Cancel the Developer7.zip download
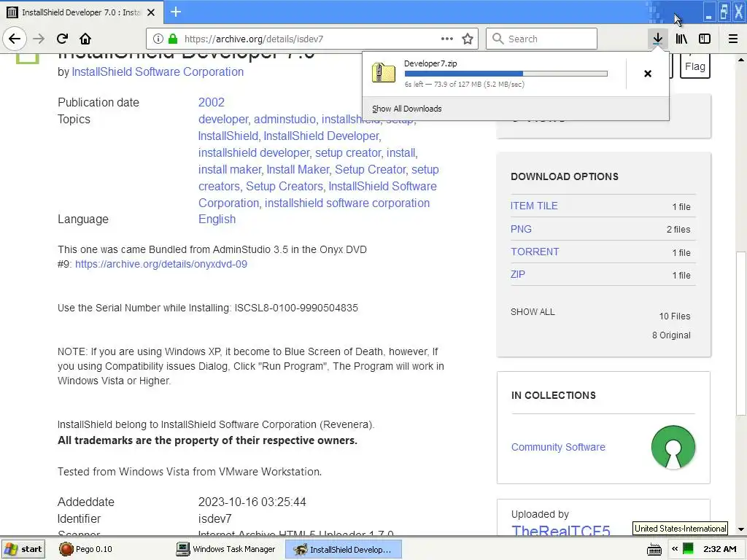 point(648,74)
